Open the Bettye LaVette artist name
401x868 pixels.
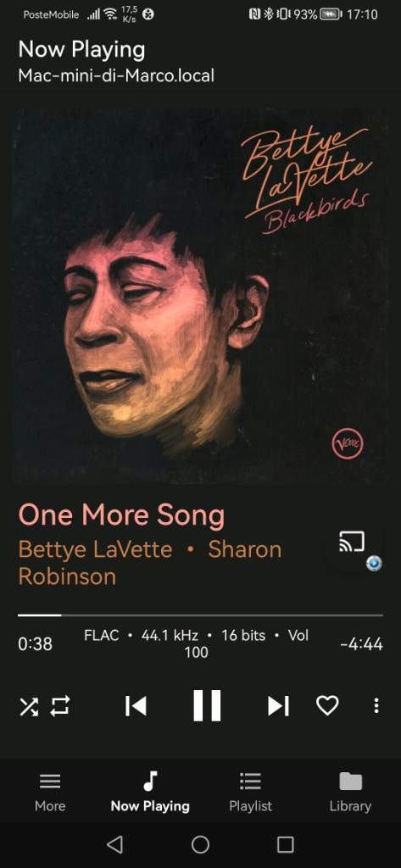tap(95, 549)
